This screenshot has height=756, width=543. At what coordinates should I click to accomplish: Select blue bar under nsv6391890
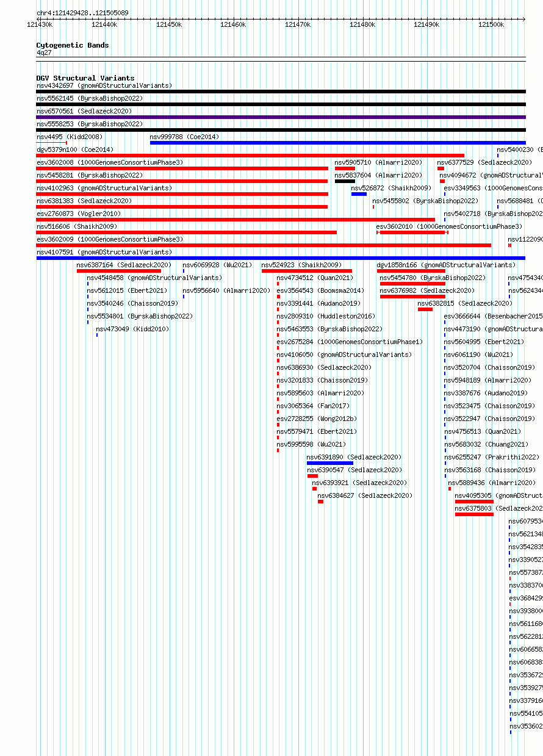329,463
